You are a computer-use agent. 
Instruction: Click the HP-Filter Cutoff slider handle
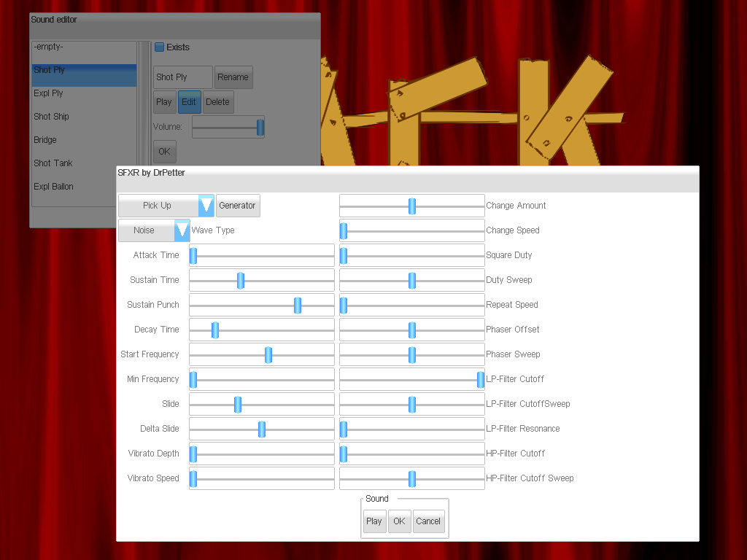point(344,454)
